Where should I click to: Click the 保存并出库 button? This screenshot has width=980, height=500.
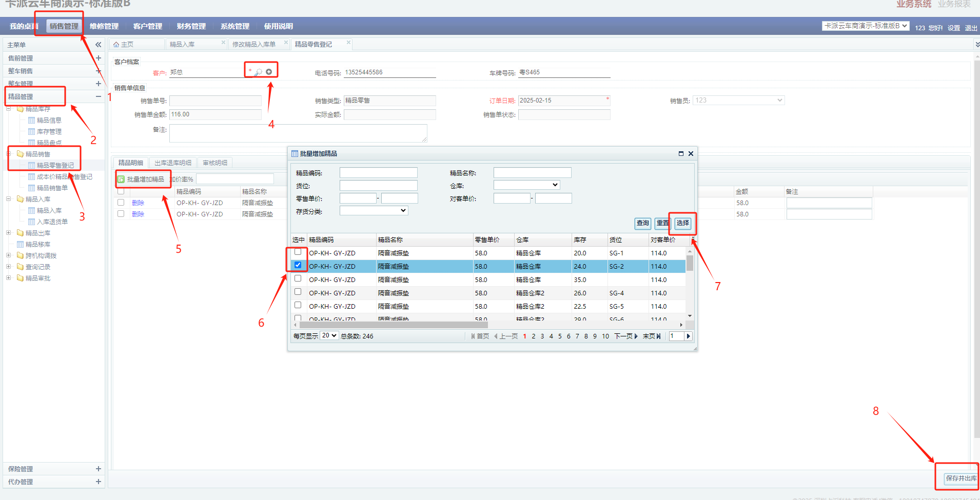[x=961, y=478]
